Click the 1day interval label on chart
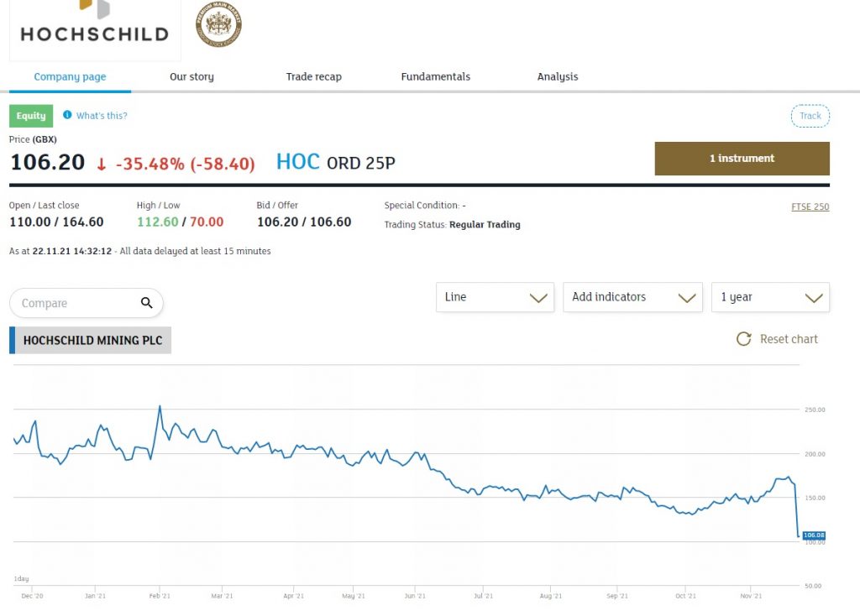This screenshot has height=616, width=860. 21,579
